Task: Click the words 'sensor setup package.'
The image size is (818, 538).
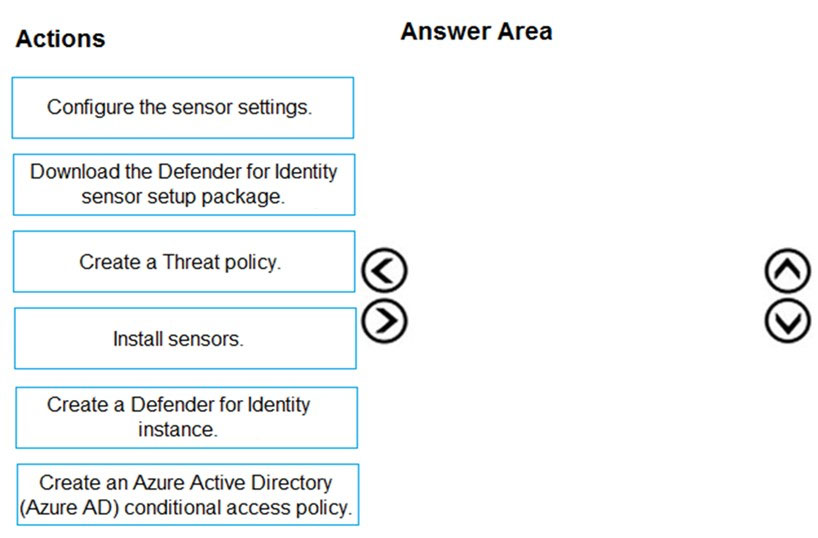Action: (x=183, y=197)
